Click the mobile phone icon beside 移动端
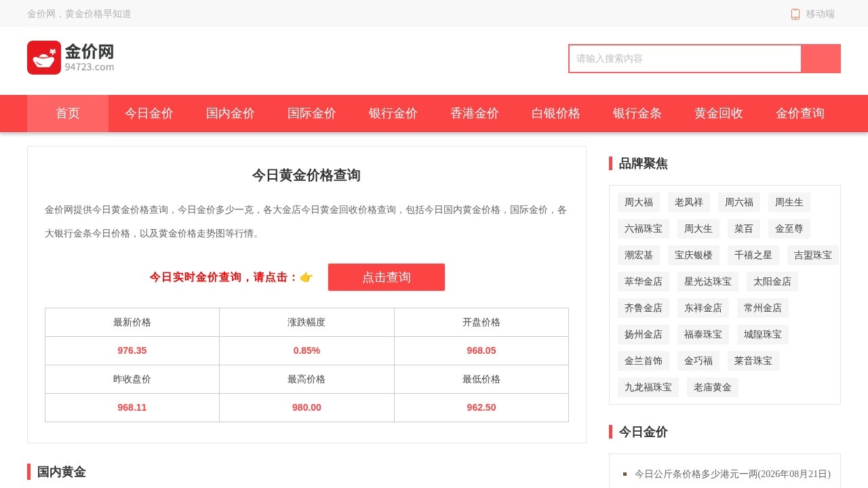This screenshot has height=488, width=868. (x=795, y=14)
